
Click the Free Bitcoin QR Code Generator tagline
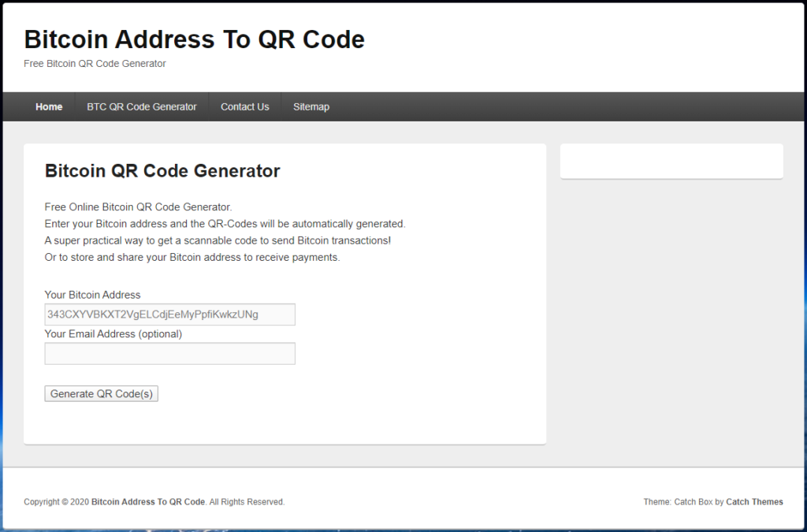pos(95,64)
